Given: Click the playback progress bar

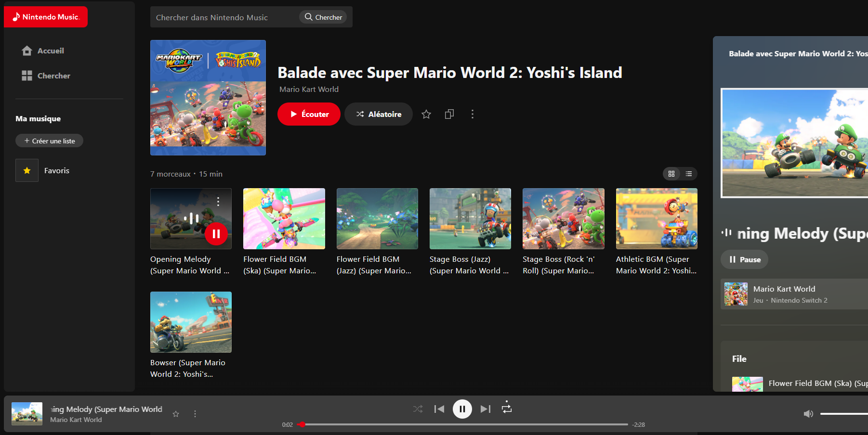Looking at the screenshot, I should pos(462,424).
